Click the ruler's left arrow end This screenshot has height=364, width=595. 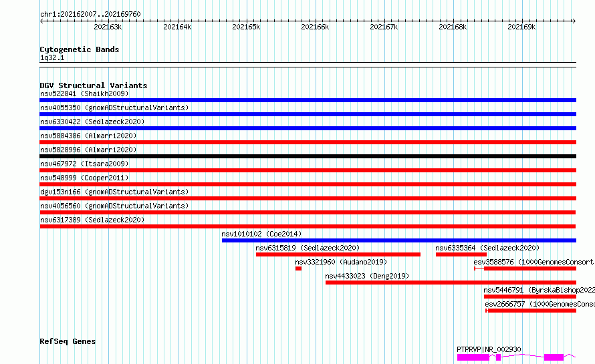point(41,21)
